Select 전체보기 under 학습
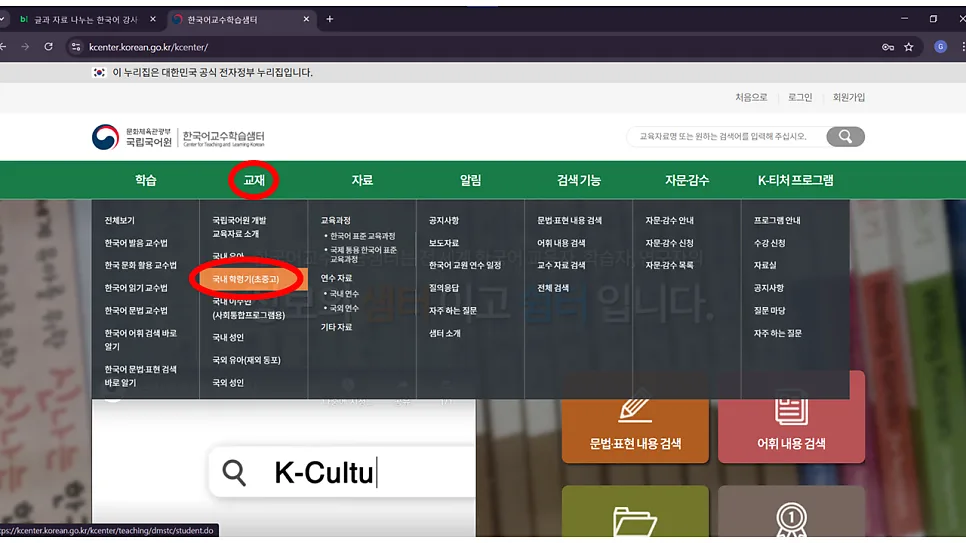The image size is (966, 543). click(120, 220)
